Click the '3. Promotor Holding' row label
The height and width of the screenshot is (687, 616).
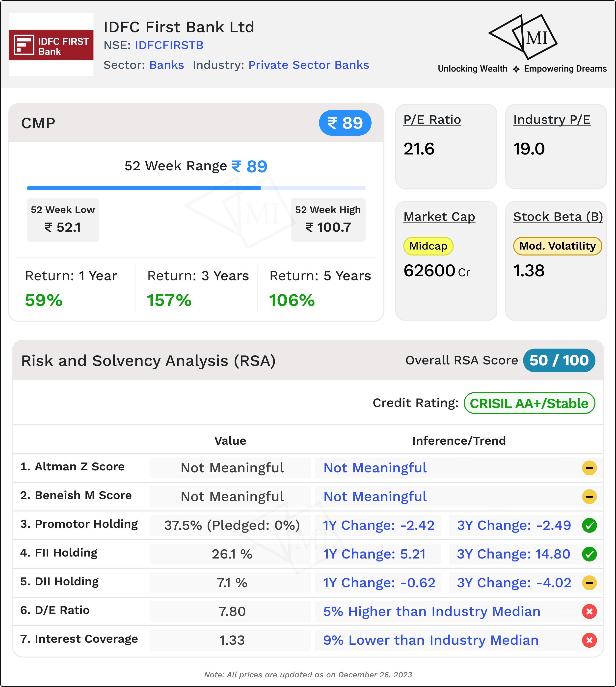pyautogui.click(x=79, y=524)
